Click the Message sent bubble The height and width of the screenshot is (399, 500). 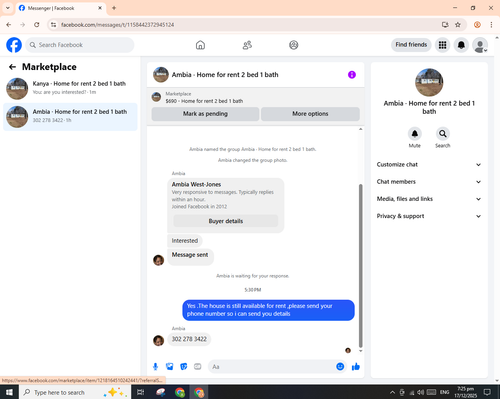point(190,257)
